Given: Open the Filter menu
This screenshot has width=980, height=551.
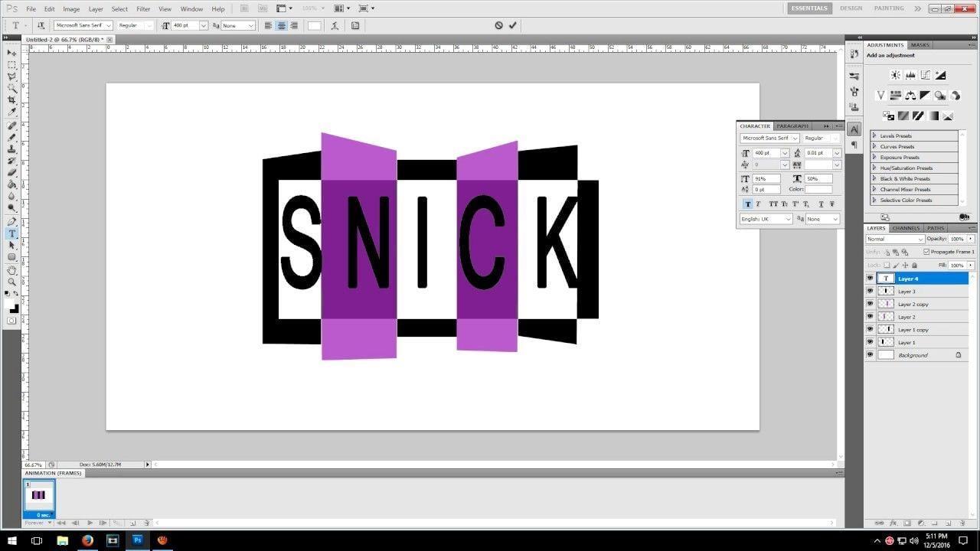Looking at the screenshot, I should pos(143,9).
